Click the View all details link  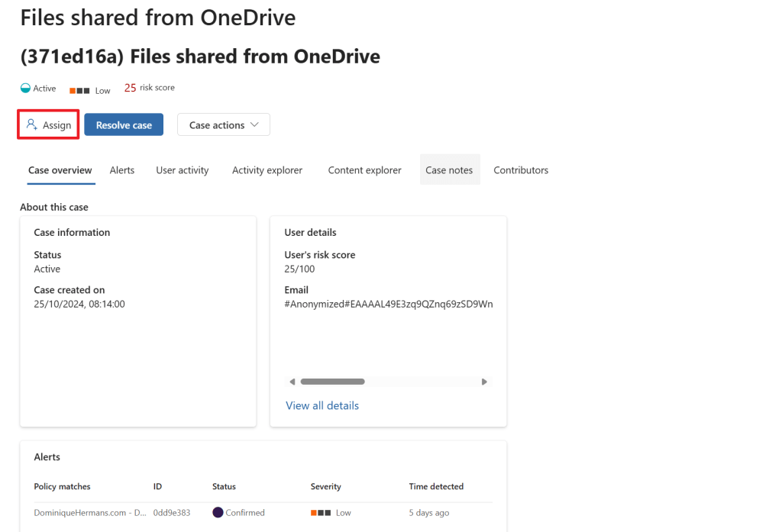click(322, 405)
